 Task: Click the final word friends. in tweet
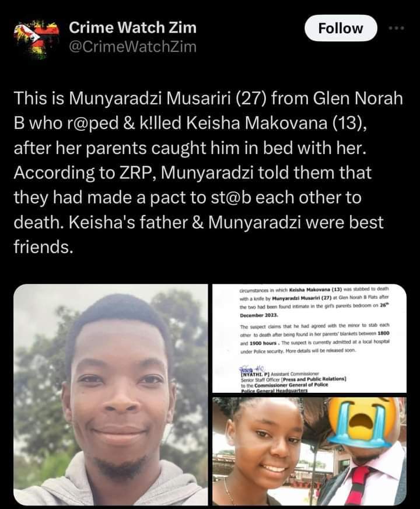pyautogui.click(x=43, y=247)
